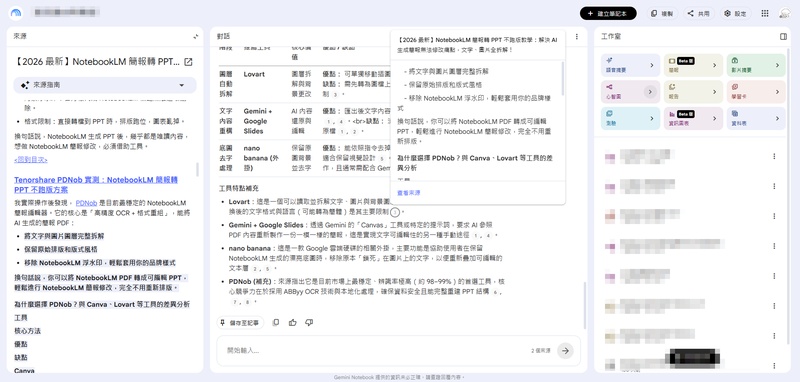Open the 簡報 Beta slides card
This screenshot has width=800, height=382.
[693, 65]
